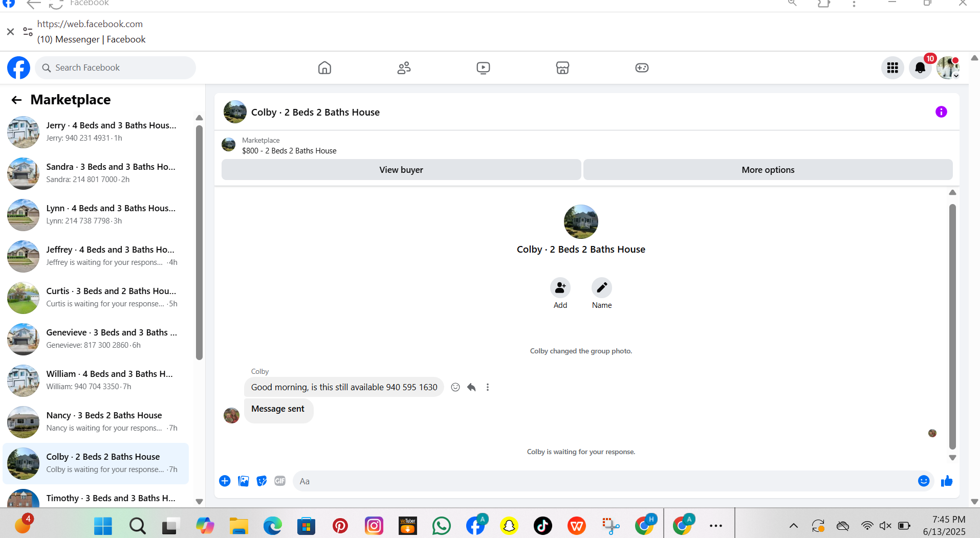Open Pinterest from the taskbar
Screen dimensions: 980x538
(x=340, y=525)
